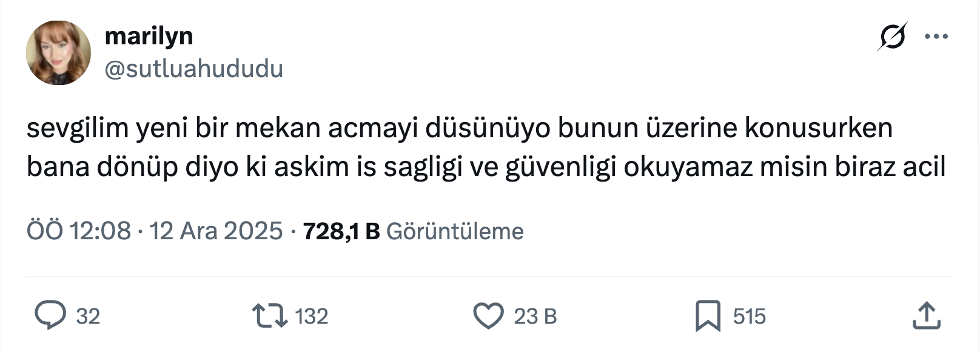Click the display name "marilyn"
Image resolution: width=980 pixels, height=351 pixels.
(x=149, y=36)
